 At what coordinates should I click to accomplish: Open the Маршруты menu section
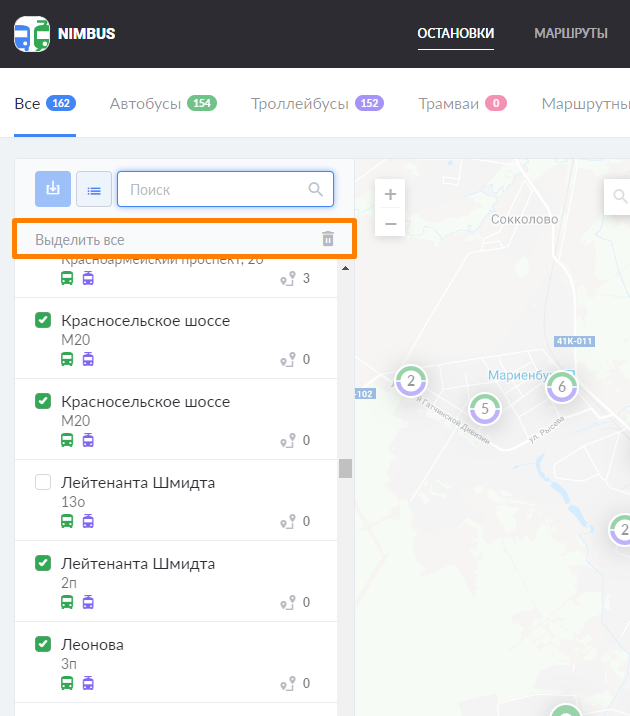click(571, 33)
